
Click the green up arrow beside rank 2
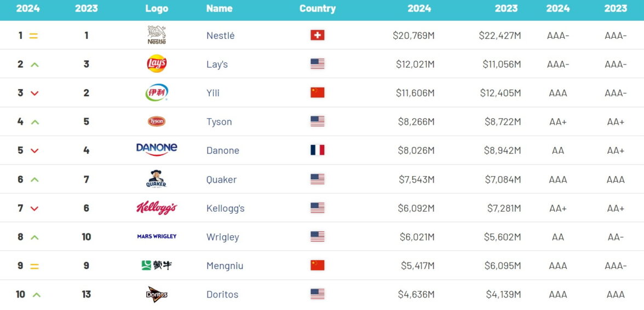pyautogui.click(x=34, y=65)
